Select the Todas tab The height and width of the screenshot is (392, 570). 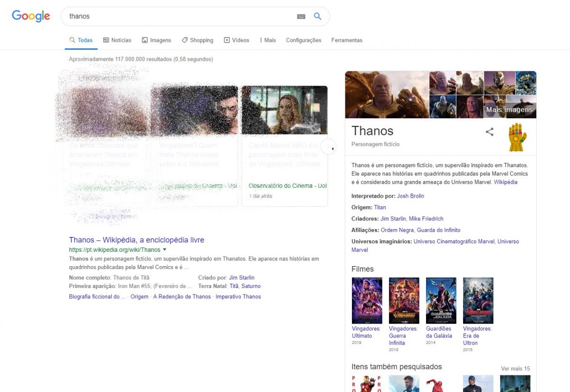[81, 40]
